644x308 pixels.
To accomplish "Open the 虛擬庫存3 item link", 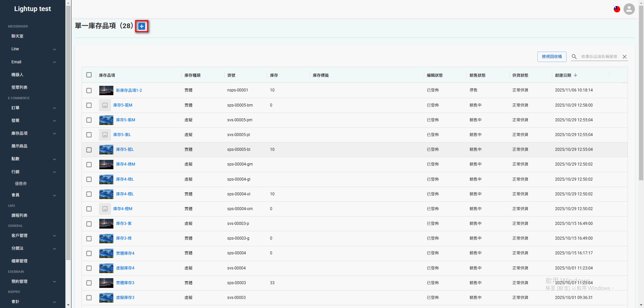I will click(x=125, y=298).
